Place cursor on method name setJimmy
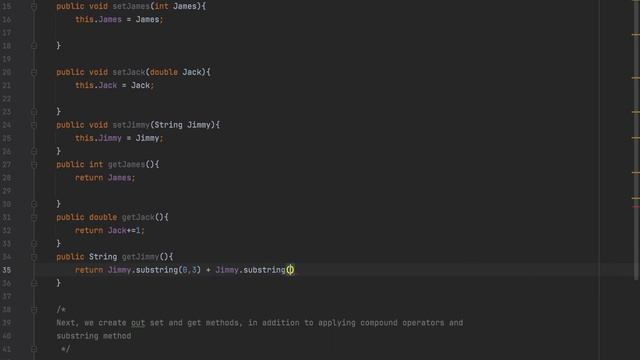The image size is (640, 360). click(131, 125)
